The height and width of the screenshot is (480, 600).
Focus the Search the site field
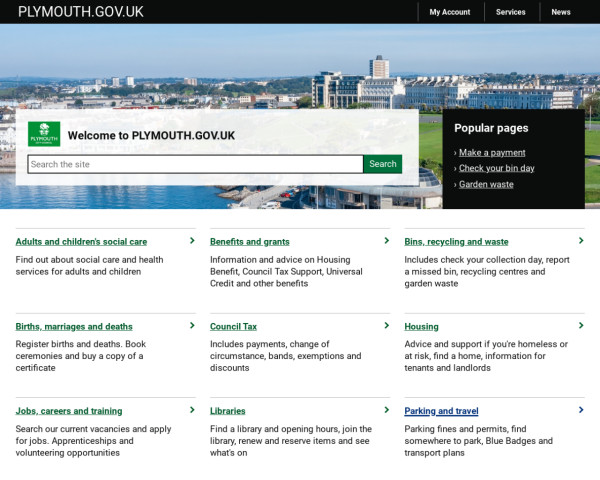195,164
